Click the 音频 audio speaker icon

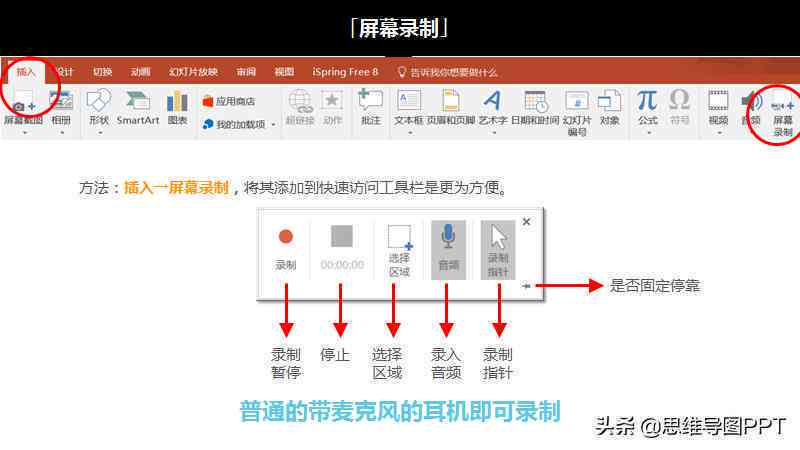tap(751, 102)
